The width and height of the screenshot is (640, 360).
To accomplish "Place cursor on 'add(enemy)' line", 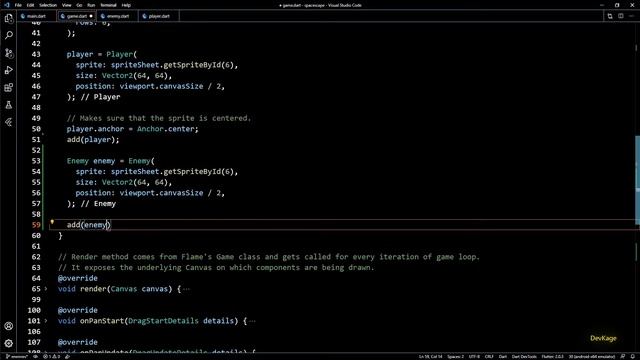I will pos(89,225).
